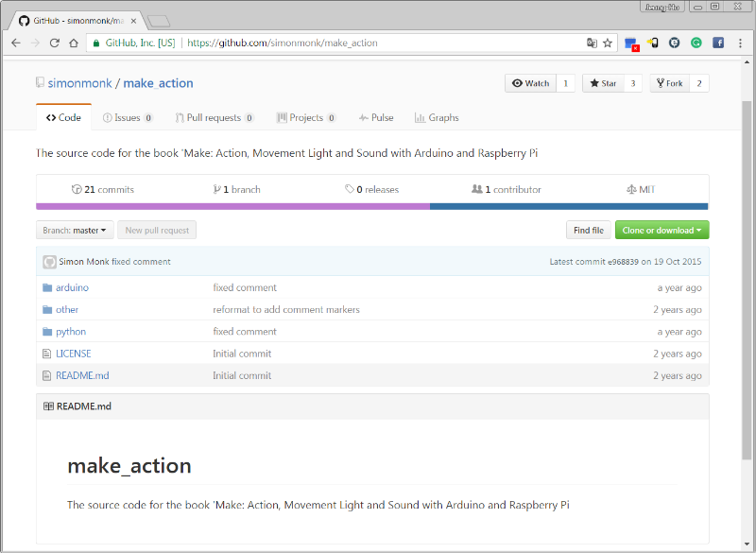Go back with the browser back arrow
756x553 pixels.
[16, 43]
